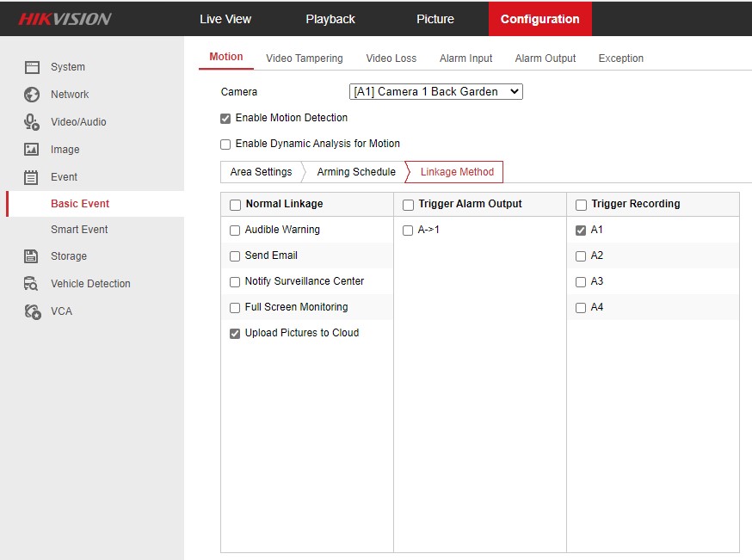
Task: Open the Image settings icon
Action: tap(32, 150)
